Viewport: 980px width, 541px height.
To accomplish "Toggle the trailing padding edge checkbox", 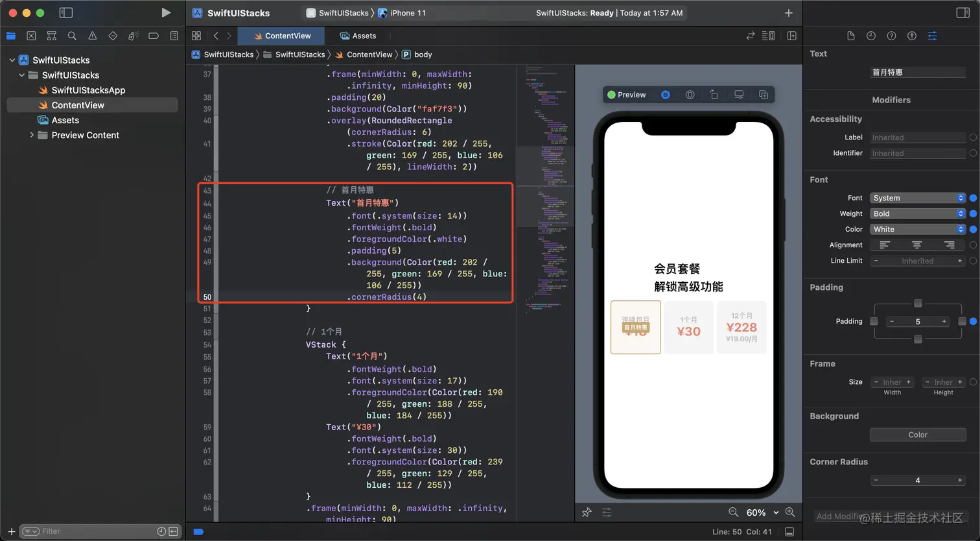I will tap(962, 322).
